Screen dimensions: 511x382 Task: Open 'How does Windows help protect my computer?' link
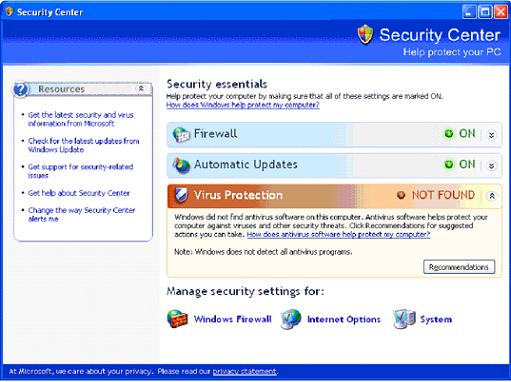tap(243, 105)
